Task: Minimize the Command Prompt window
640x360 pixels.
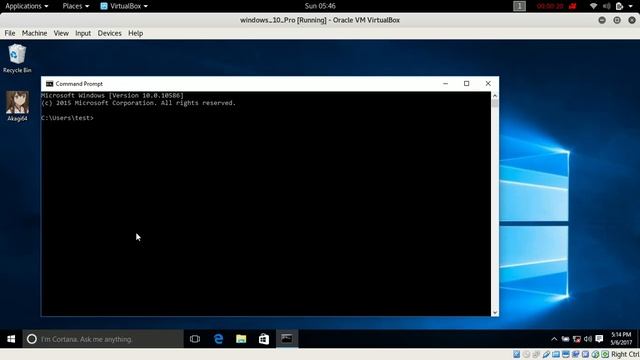Action: (x=445, y=84)
